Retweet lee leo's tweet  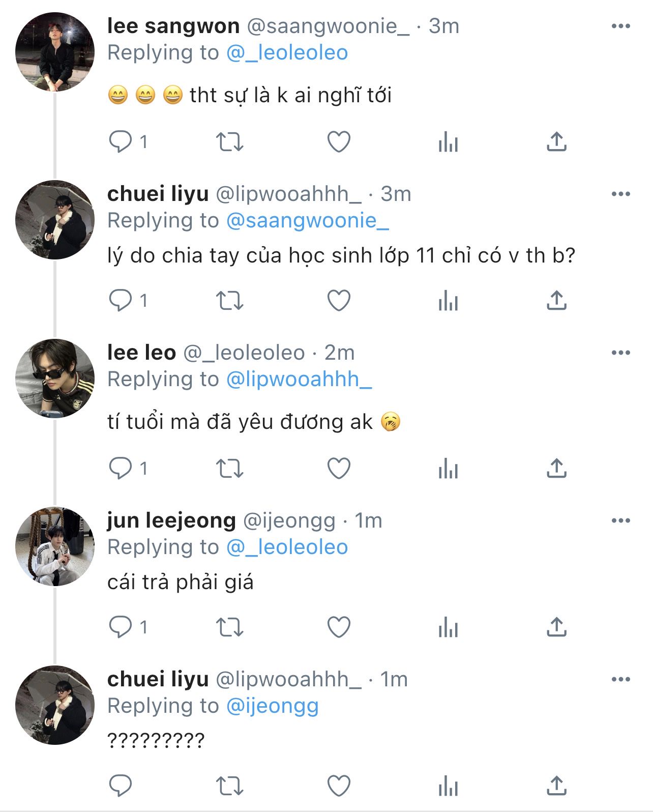(230, 469)
